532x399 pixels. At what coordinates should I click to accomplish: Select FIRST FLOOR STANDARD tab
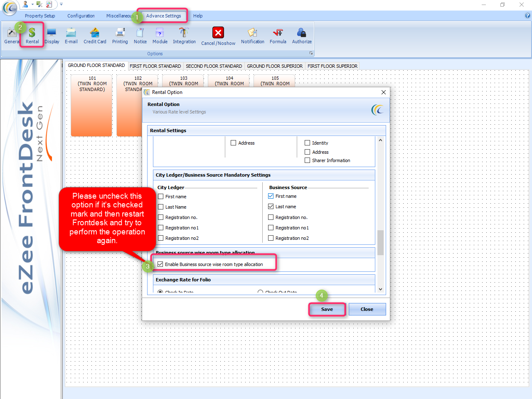pyautogui.click(x=155, y=66)
